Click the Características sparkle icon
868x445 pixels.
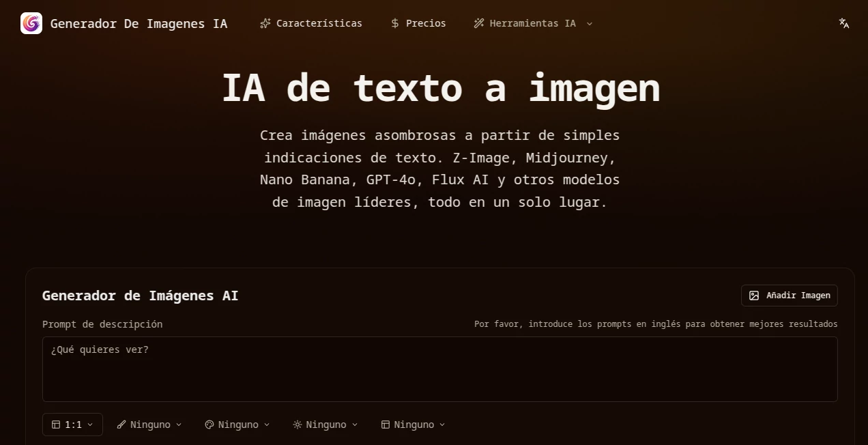coord(265,23)
